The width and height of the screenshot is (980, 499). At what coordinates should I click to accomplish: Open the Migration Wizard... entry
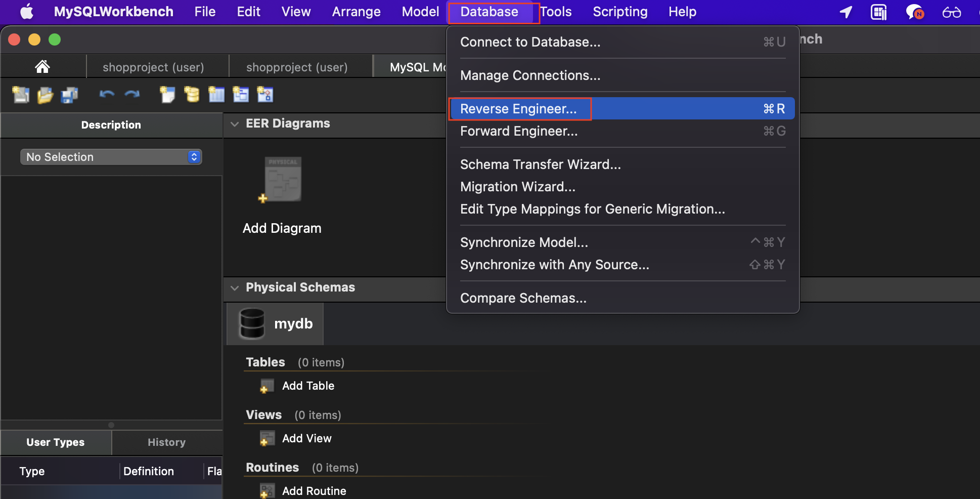pos(623,187)
